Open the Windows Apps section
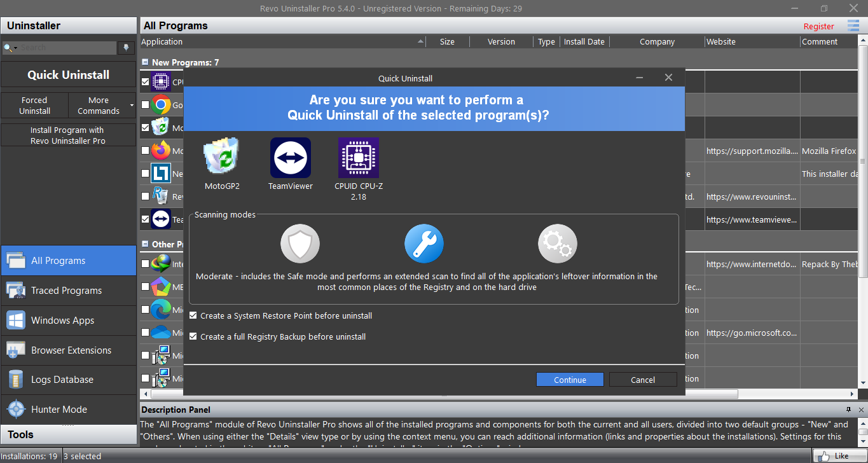The image size is (868, 463). tap(62, 321)
